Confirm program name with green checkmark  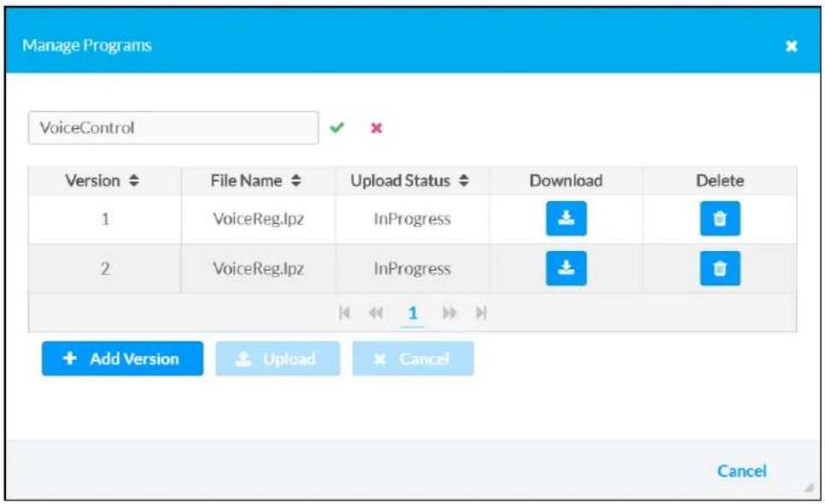337,127
